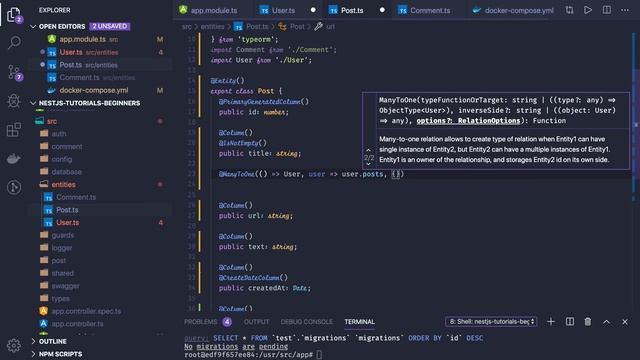
Task: Collapse the src folder
Action: pos(100,121)
